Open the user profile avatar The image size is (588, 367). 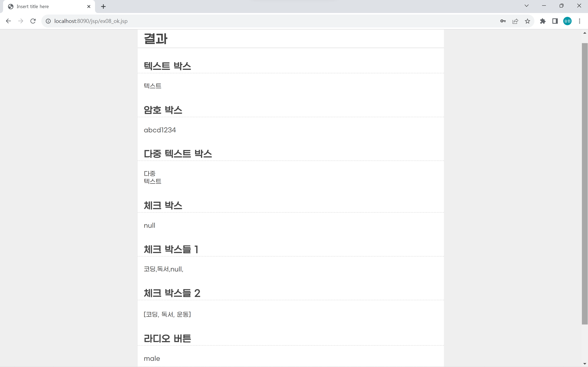[567, 21]
